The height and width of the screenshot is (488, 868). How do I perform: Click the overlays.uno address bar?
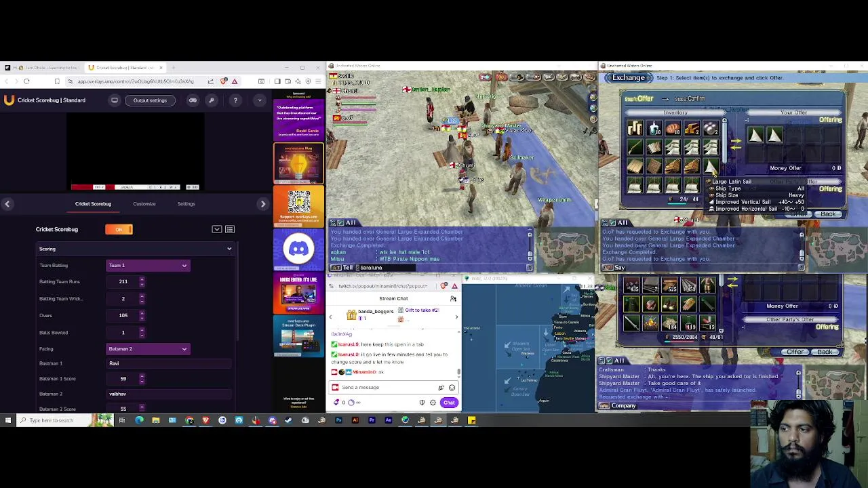(136, 81)
